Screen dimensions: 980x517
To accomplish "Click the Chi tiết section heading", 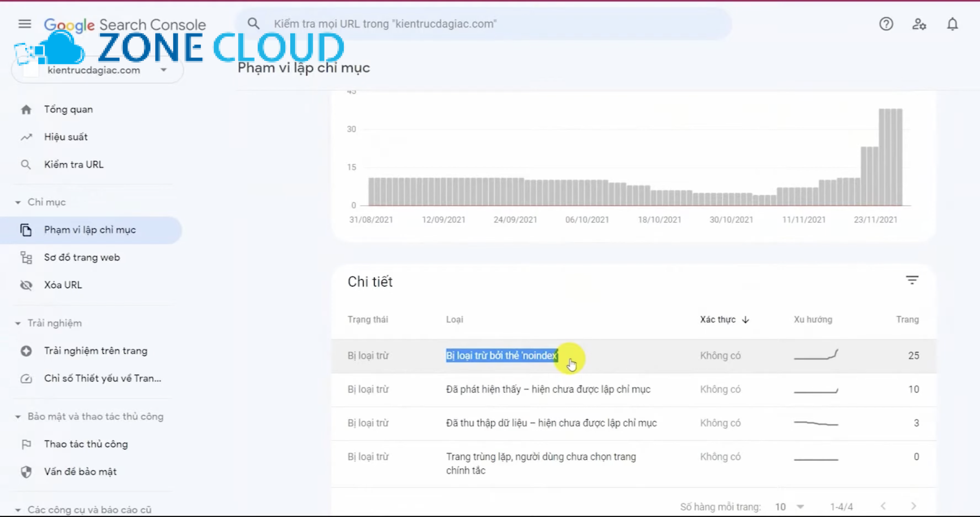I will coord(370,282).
